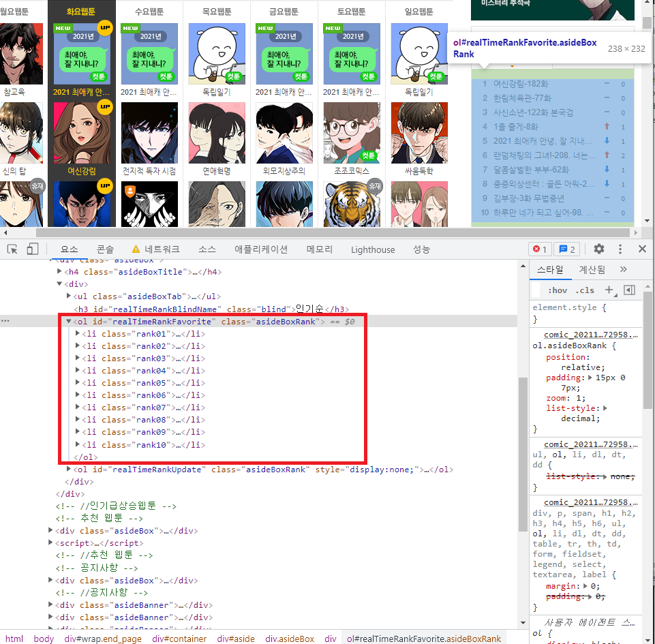Click the element.style rule block

coord(586,313)
